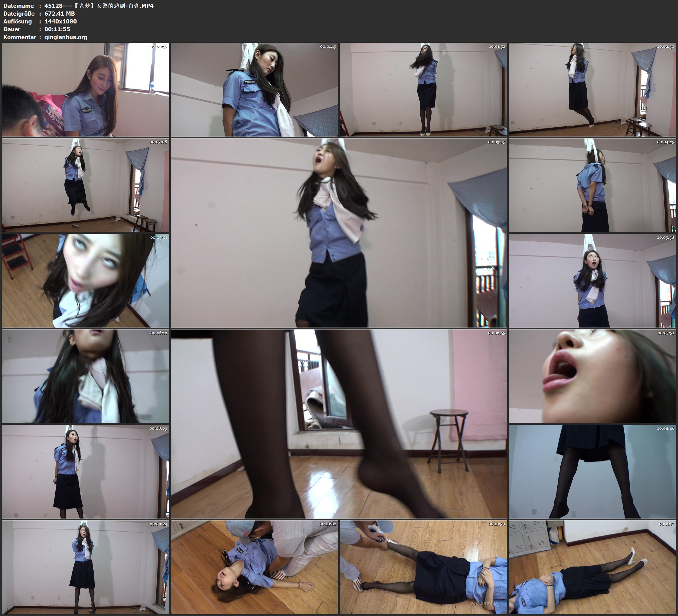The width and height of the screenshot is (678, 616).
Task: Click the Dateiname file name text
Action: click(99, 6)
